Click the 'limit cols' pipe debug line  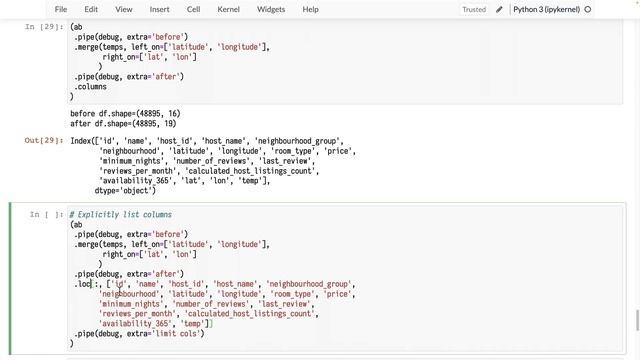click(x=139, y=333)
